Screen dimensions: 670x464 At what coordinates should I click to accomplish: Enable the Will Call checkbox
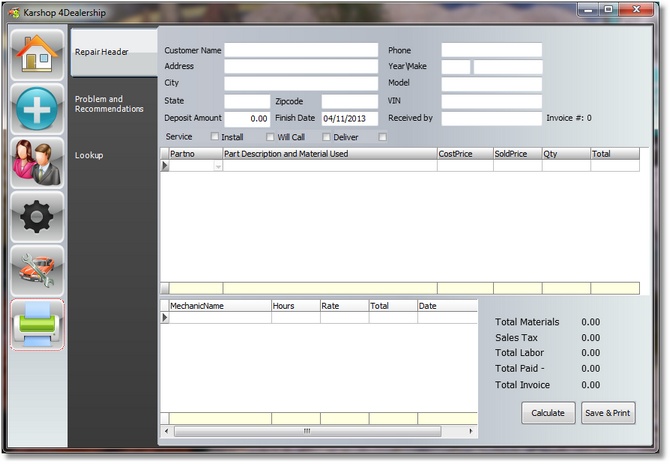tap(270, 137)
